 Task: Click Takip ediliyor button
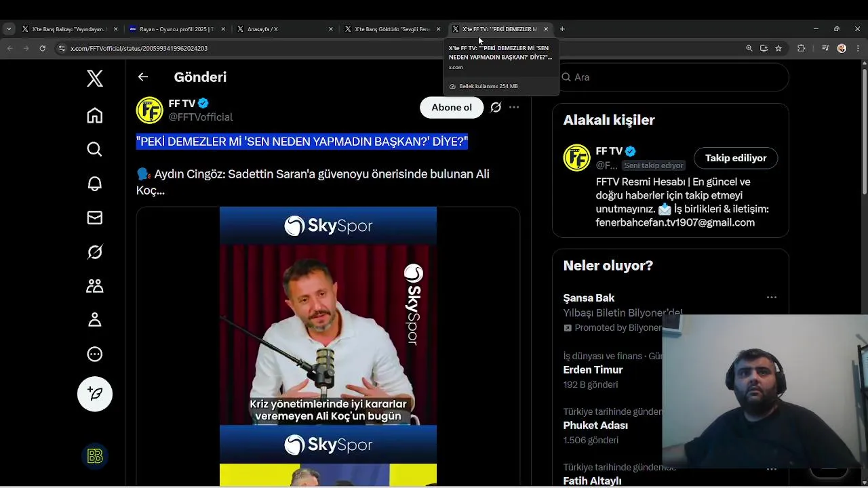point(736,158)
